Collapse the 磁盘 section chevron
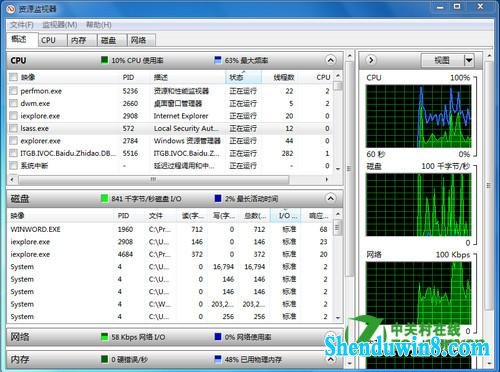 pyautogui.click(x=330, y=198)
